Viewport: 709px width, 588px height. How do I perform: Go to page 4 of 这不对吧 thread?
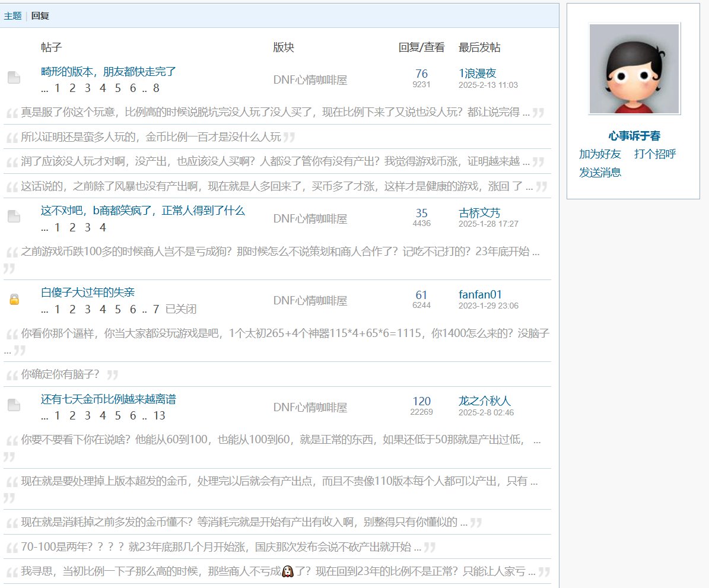point(103,227)
